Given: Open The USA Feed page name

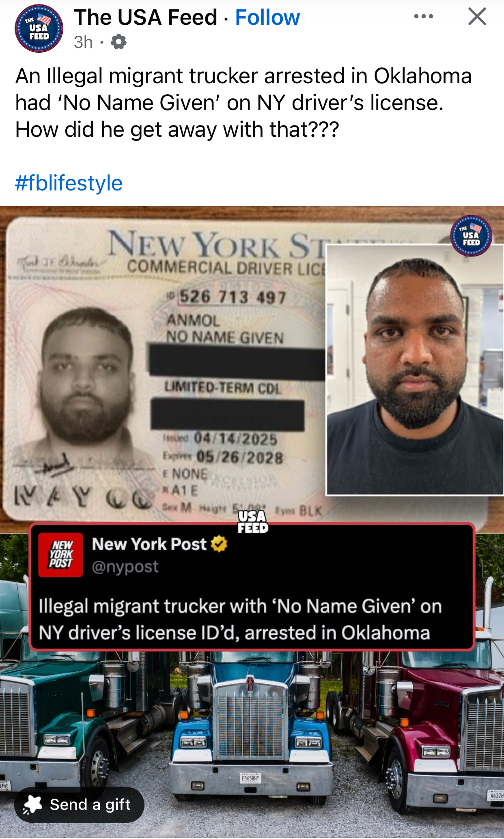Looking at the screenshot, I should pyautogui.click(x=145, y=17).
